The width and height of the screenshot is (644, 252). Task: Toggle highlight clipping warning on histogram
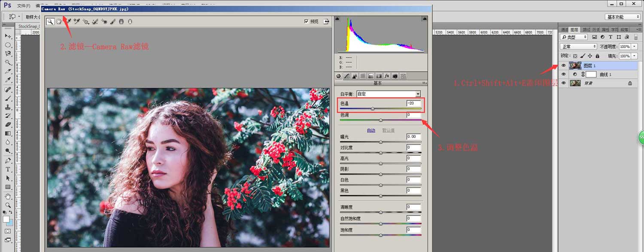(x=425, y=18)
